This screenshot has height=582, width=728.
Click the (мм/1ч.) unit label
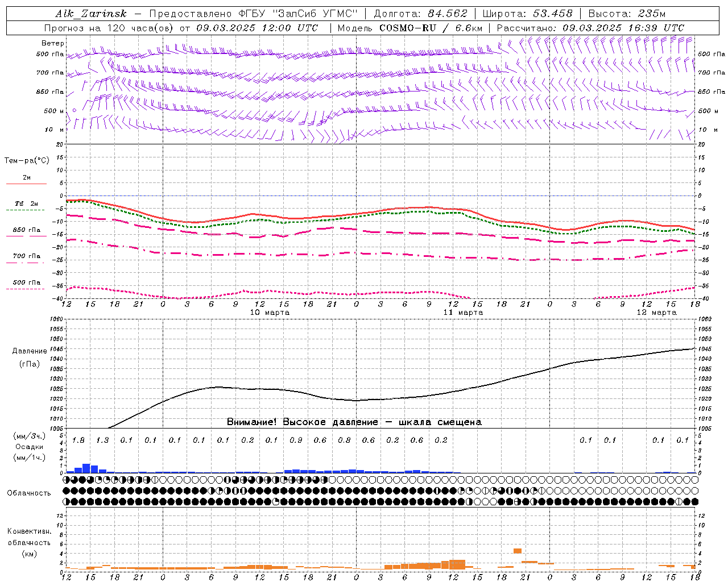tap(30, 457)
